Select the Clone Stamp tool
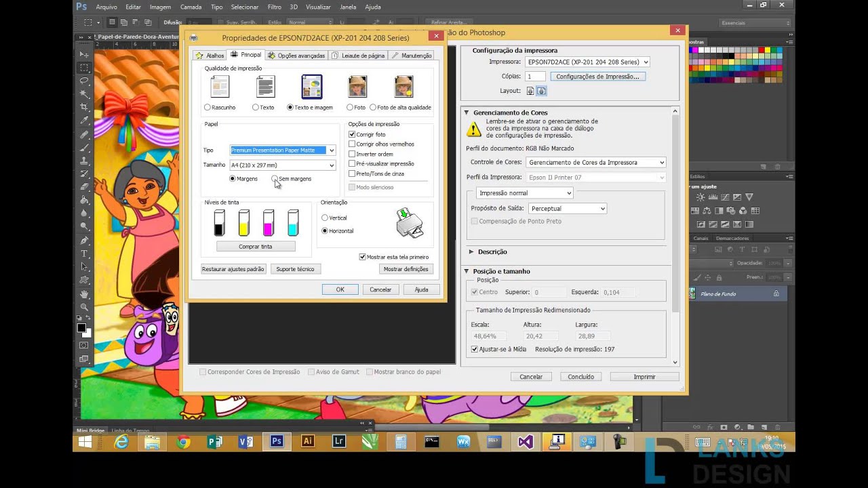The width and height of the screenshot is (868, 488). [x=84, y=161]
